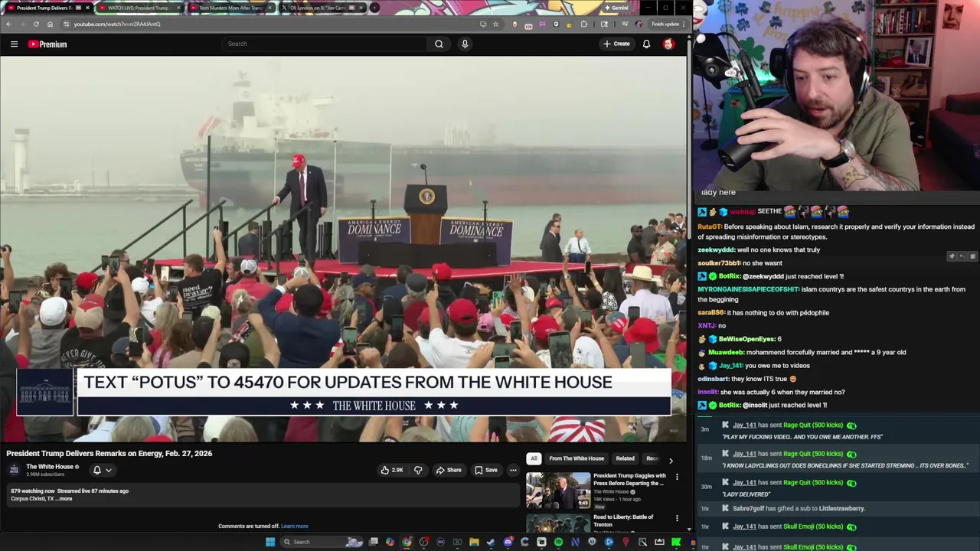The width and height of the screenshot is (980, 551).
Task: Show more chips with the right chevron
Action: pos(671,460)
